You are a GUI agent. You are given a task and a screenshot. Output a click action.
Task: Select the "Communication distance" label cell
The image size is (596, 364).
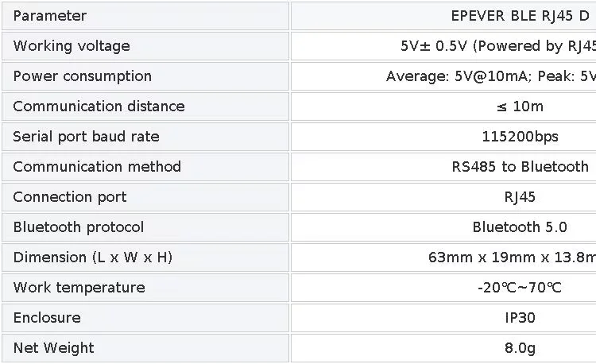(x=99, y=106)
